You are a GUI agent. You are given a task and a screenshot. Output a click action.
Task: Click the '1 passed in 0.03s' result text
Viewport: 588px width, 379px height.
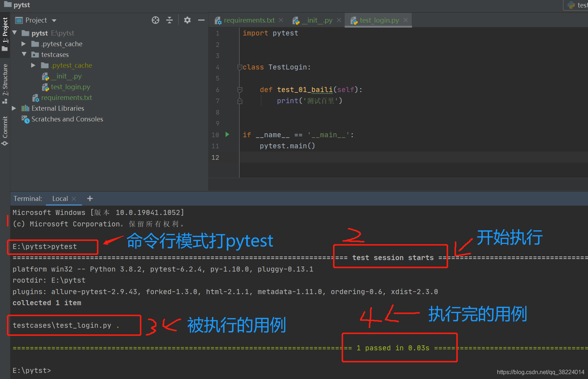tap(393, 348)
